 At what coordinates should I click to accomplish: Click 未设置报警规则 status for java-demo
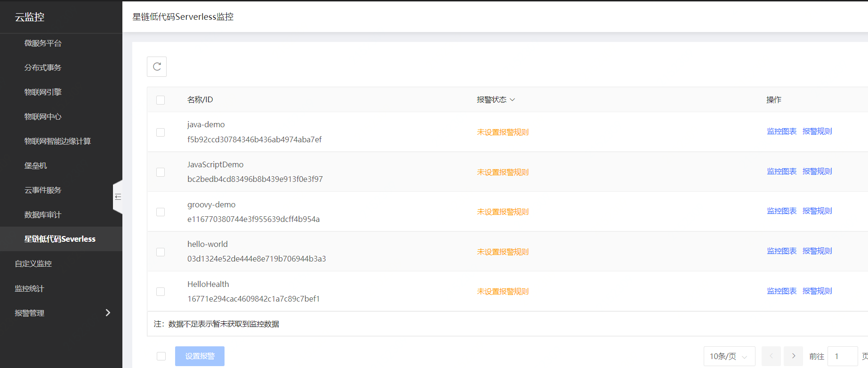pos(503,132)
